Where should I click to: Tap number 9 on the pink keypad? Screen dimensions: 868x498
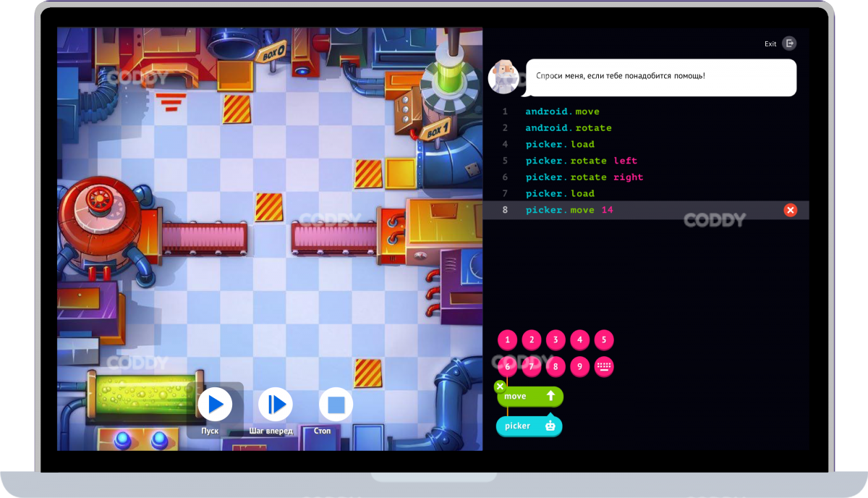point(579,366)
